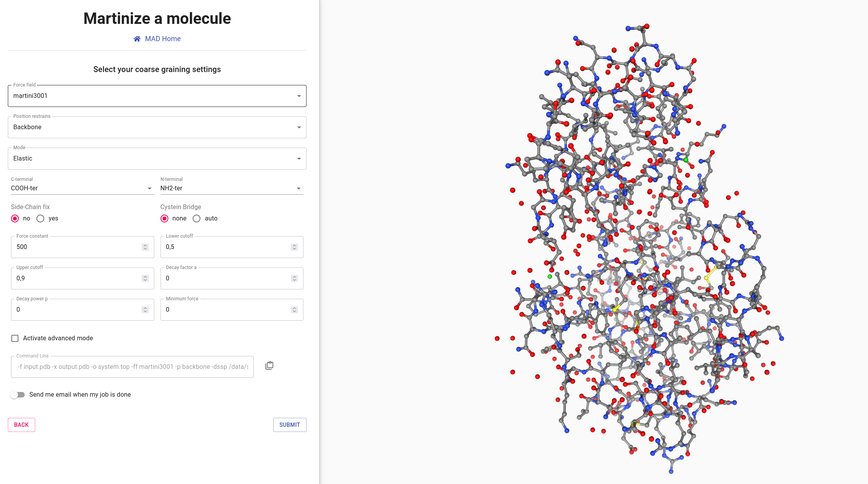The image size is (868, 484).
Task: Click the SUBMIT button
Action: [x=290, y=425]
